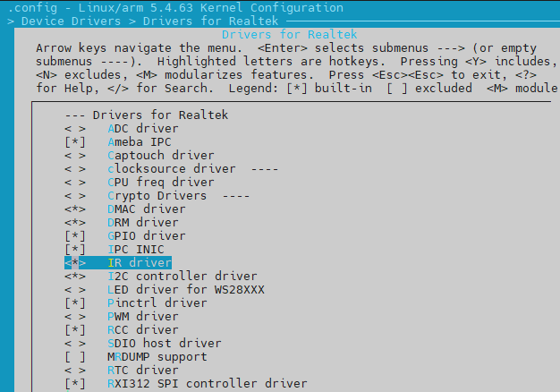
Task: Select the CPU freq driver option
Action: click(160, 183)
